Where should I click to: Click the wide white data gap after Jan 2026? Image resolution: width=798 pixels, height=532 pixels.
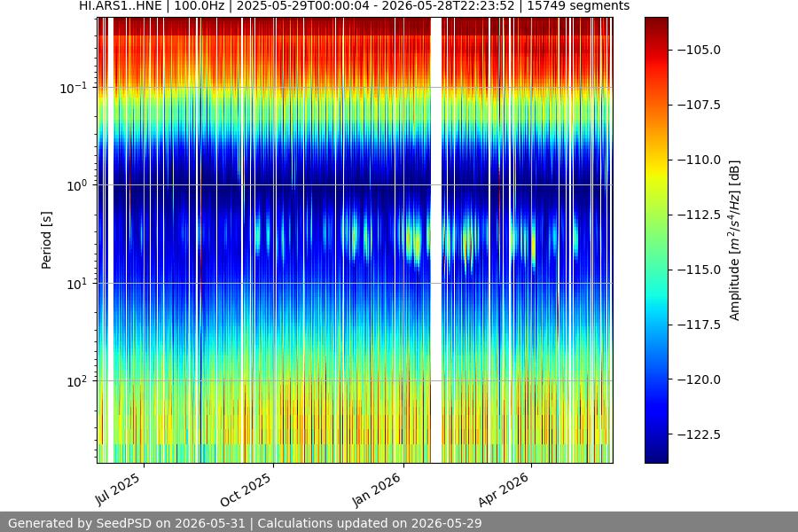point(436,240)
